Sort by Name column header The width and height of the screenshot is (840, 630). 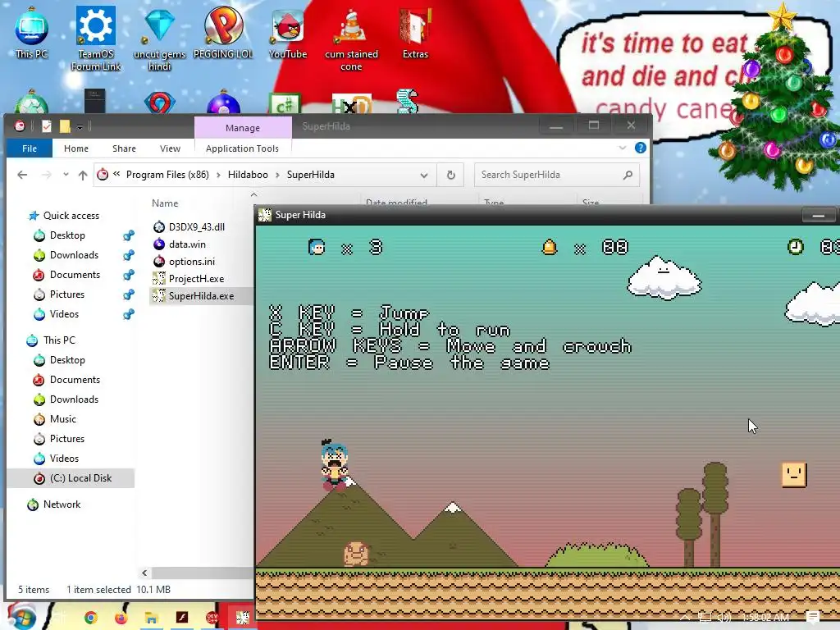pos(164,203)
